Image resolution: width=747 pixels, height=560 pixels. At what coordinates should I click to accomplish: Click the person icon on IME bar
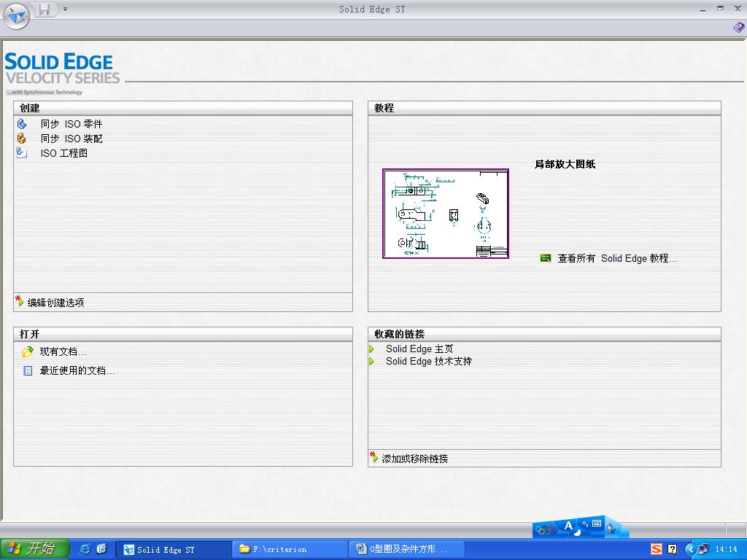(x=612, y=529)
